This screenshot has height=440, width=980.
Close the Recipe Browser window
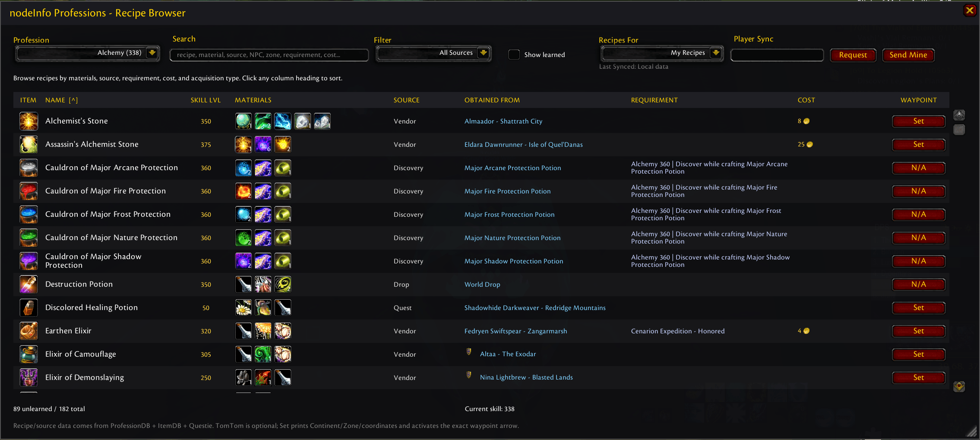pos(970,10)
